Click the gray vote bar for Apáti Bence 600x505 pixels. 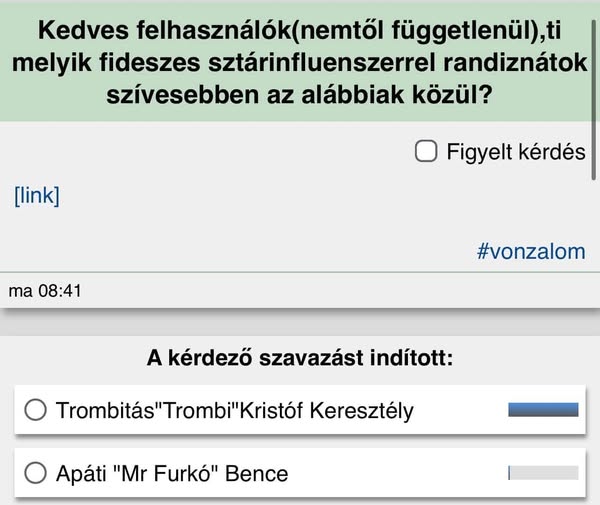[x=543, y=473]
